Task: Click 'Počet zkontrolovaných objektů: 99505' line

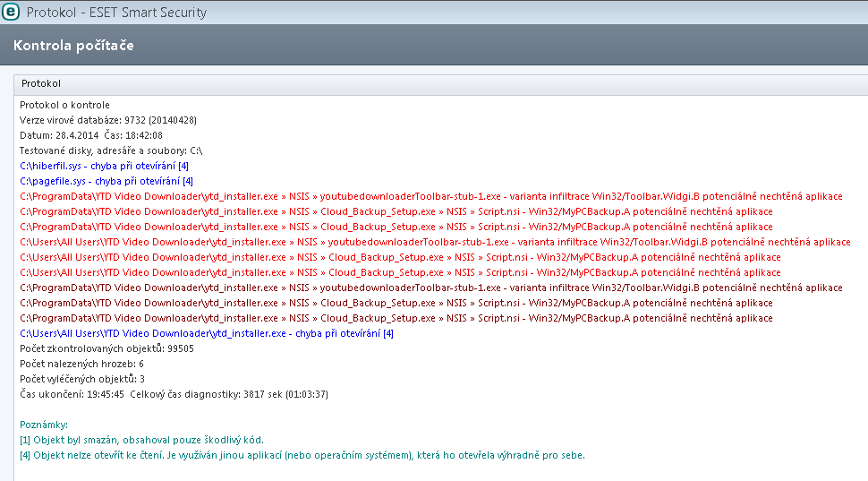Action: (106, 348)
